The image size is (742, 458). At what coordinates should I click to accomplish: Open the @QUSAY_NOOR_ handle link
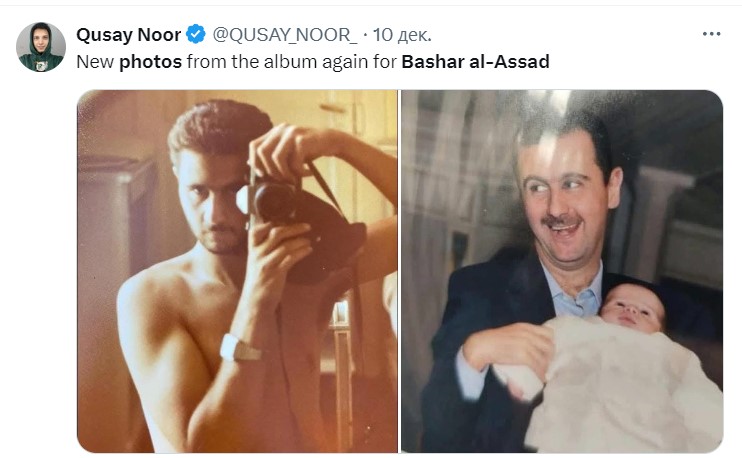coord(285,35)
